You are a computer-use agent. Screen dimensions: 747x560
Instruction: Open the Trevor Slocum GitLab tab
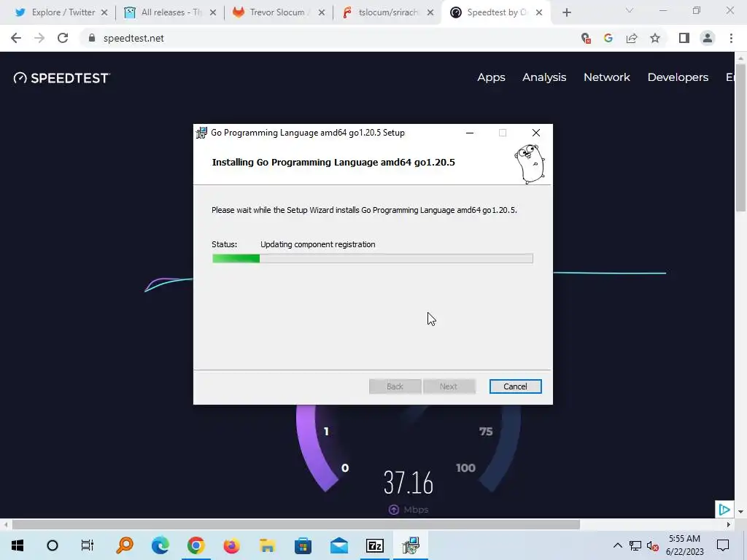(x=271, y=12)
